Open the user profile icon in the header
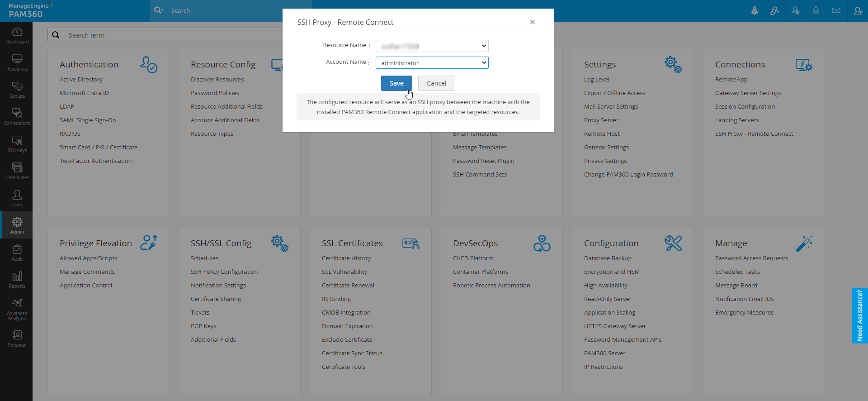Image resolution: width=868 pixels, height=401 pixels. [x=858, y=10]
